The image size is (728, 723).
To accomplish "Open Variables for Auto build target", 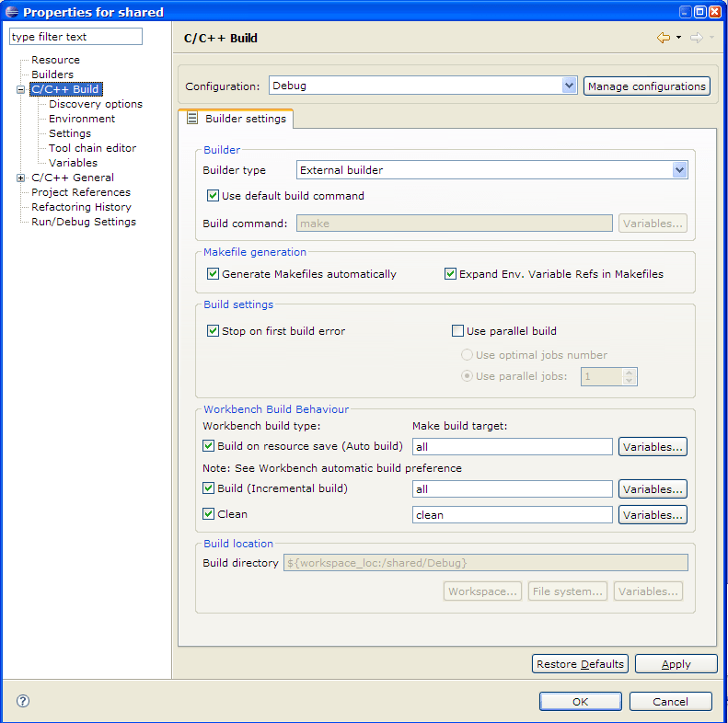I will (653, 447).
